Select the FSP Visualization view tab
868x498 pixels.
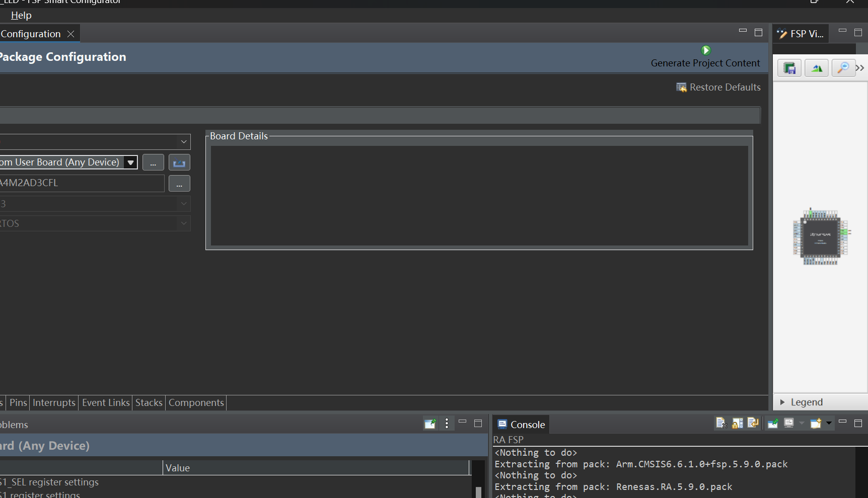click(x=801, y=34)
